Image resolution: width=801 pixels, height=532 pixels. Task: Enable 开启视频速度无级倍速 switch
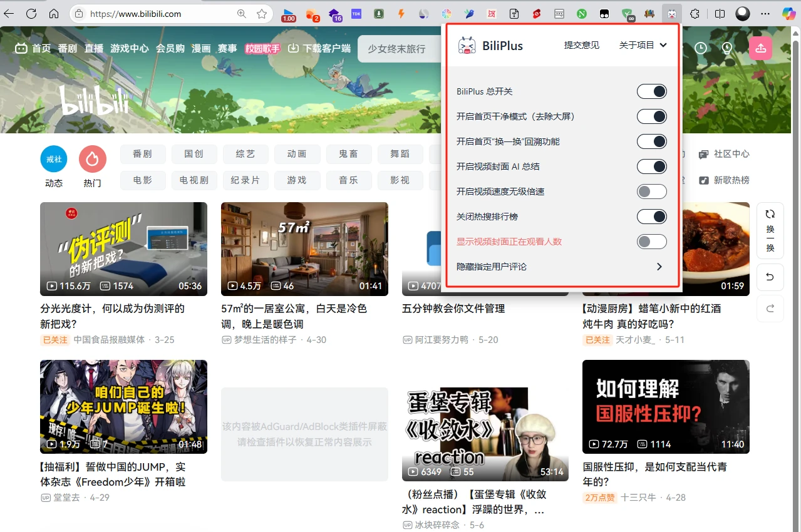tap(652, 192)
